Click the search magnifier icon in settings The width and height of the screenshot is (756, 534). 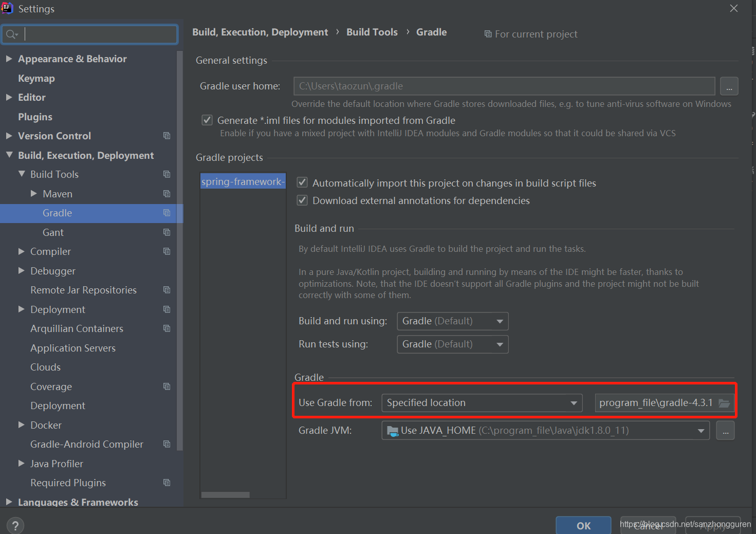pyautogui.click(x=11, y=34)
